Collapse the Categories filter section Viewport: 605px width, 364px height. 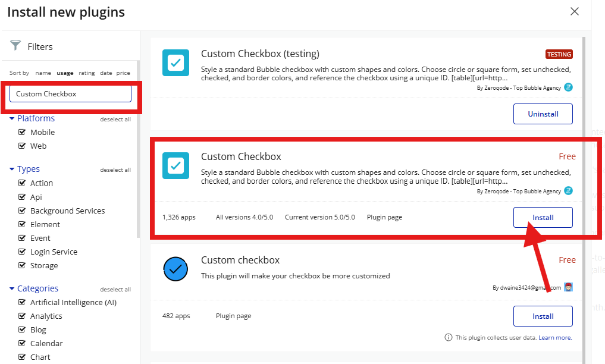[x=12, y=288]
